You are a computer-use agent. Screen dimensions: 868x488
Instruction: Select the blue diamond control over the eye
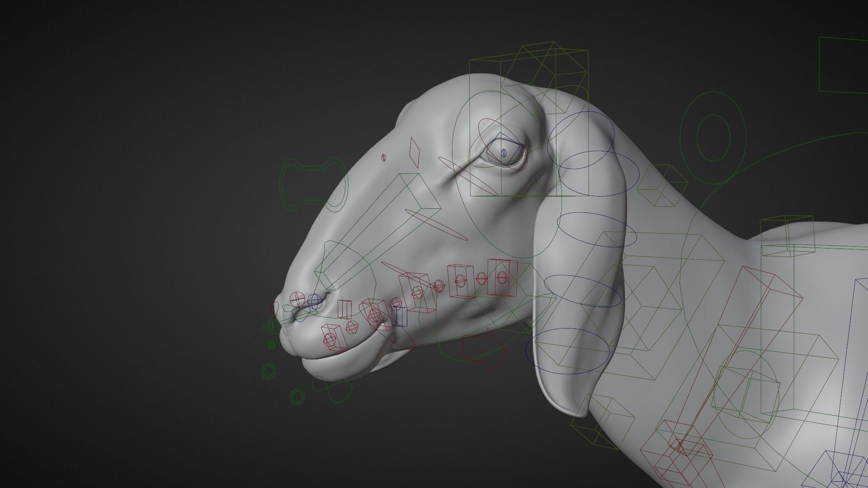tap(503, 148)
